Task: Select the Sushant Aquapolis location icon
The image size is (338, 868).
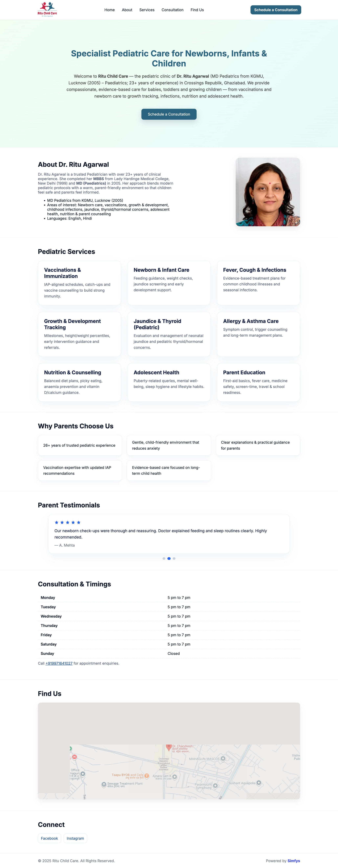Action: coord(259,783)
